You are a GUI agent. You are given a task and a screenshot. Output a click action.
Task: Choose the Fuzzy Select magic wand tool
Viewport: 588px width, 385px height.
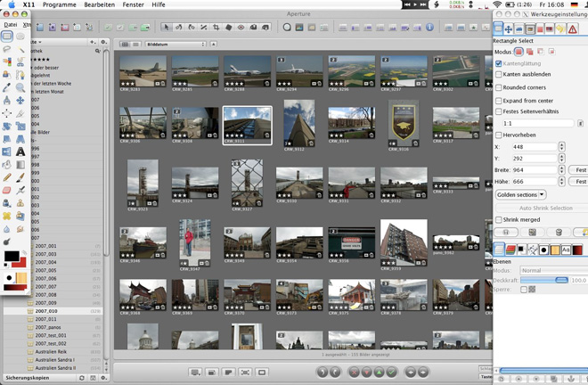point(20,49)
